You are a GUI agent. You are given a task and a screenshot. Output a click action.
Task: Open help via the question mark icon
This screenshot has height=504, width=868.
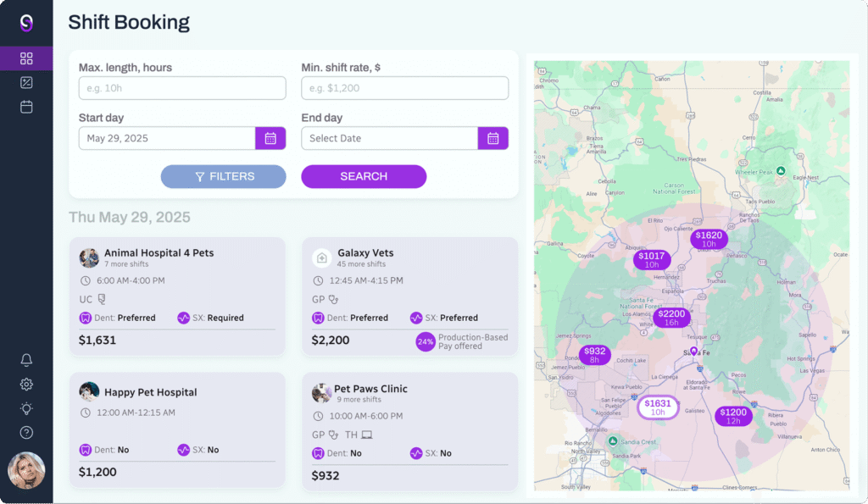click(26, 432)
